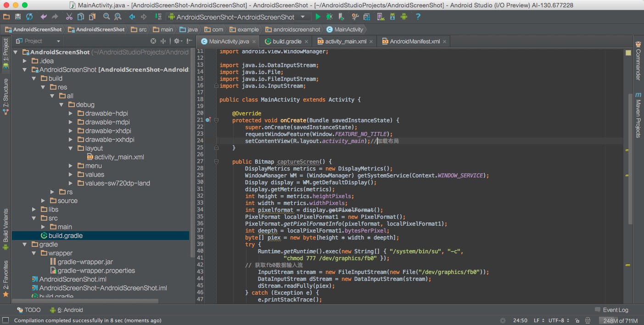Navigate back with the blue arrow
The width and height of the screenshot is (644, 325).
[132, 17]
